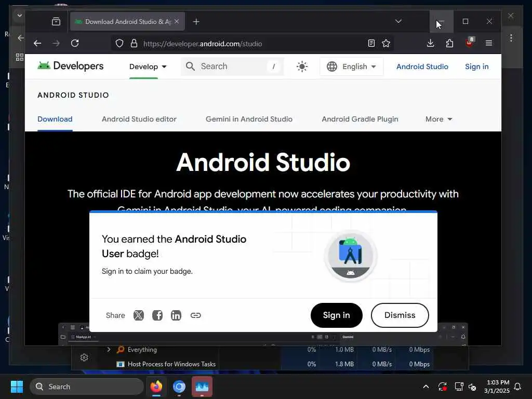The width and height of the screenshot is (532, 399).
Task: Click network and volume tray icon
Action: point(465,387)
